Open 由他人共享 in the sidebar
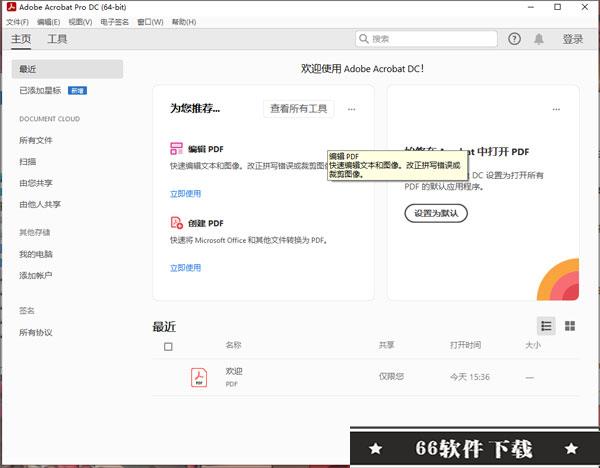The width and height of the screenshot is (600, 468). [40, 205]
